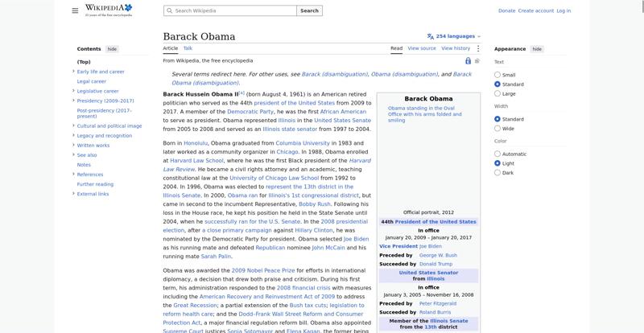Expand Legislative career contents entry

[73, 91]
